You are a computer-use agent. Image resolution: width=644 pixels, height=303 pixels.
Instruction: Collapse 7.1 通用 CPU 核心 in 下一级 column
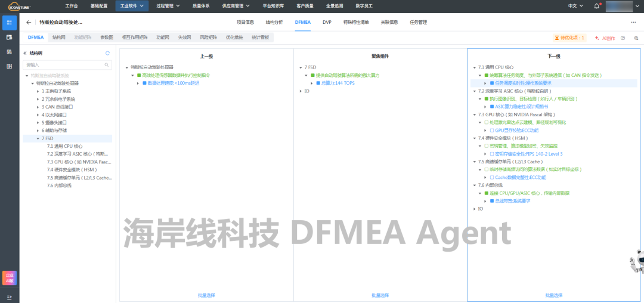tap(475, 67)
